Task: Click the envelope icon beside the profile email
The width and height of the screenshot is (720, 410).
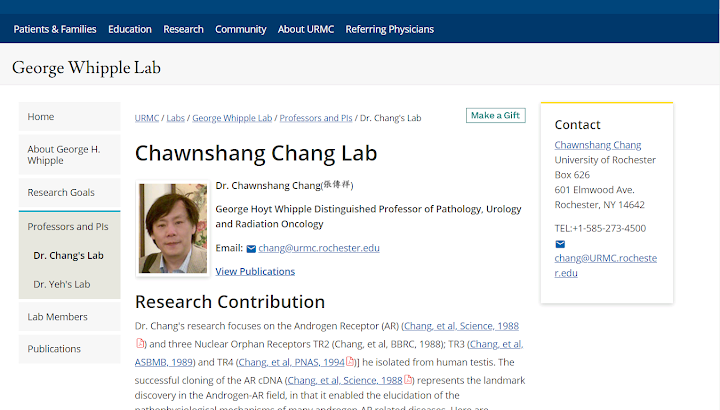Action: point(251,249)
